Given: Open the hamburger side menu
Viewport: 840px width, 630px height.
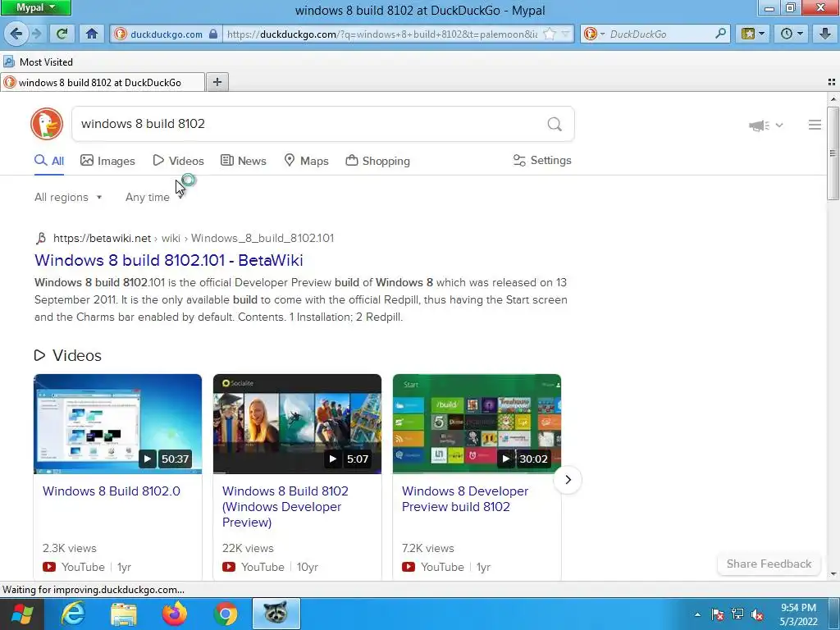Looking at the screenshot, I should (x=815, y=125).
